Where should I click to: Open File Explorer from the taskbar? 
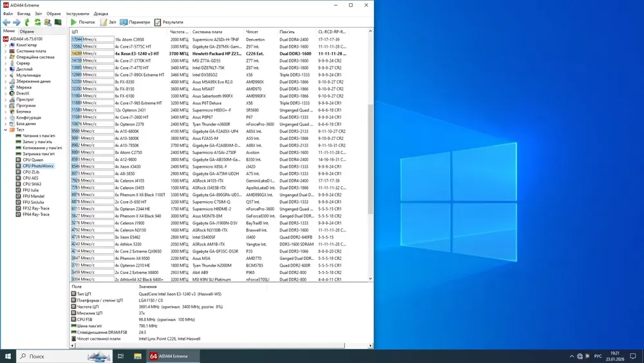tap(138, 356)
